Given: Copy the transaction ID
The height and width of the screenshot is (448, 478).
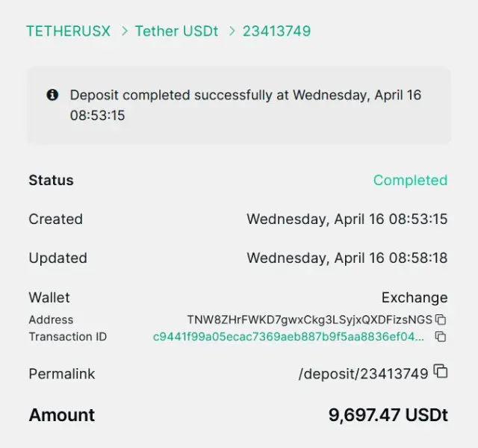Looking at the screenshot, I should [x=441, y=337].
